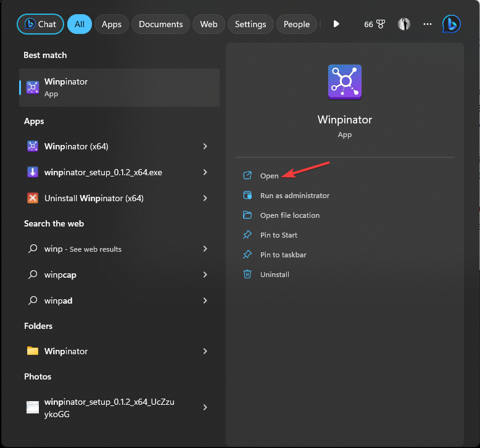Click the Uninstall Winpinator (x64) red icon

[x=33, y=198]
